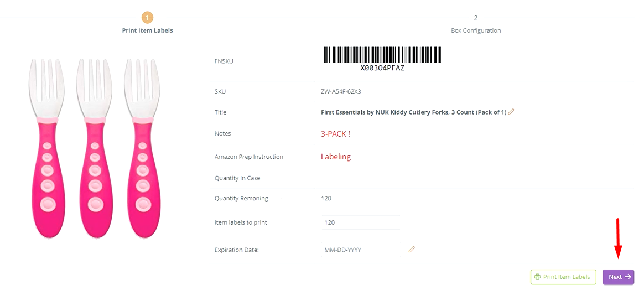This screenshot has width=644, height=290.
Task: Switch to the Box Configuration step
Action: pos(476,30)
